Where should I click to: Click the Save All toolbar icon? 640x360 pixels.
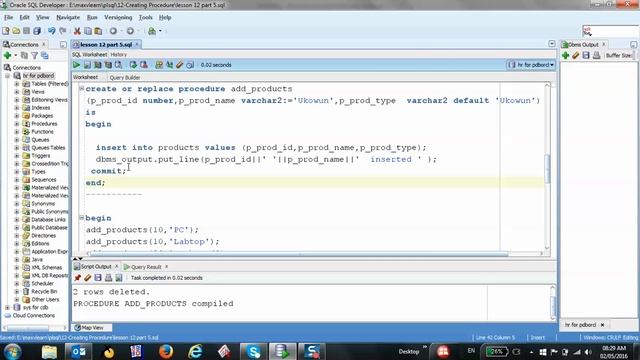coord(37,31)
